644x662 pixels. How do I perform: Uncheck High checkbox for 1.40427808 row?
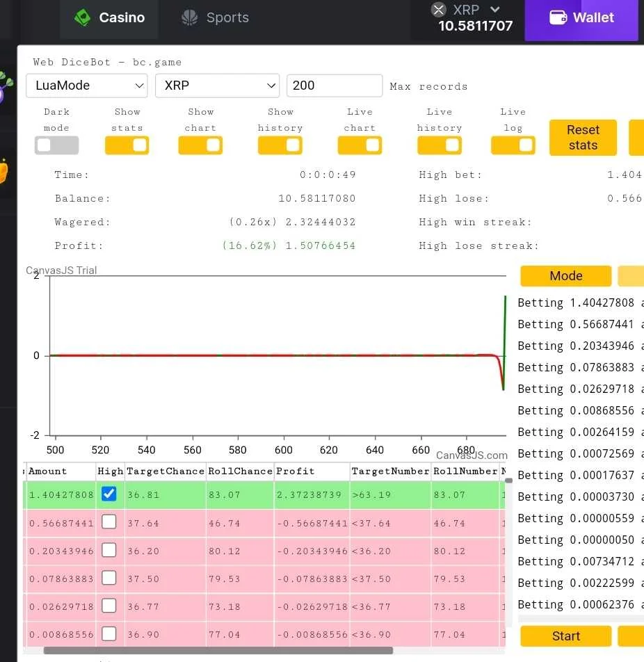pyautogui.click(x=109, y=494)
